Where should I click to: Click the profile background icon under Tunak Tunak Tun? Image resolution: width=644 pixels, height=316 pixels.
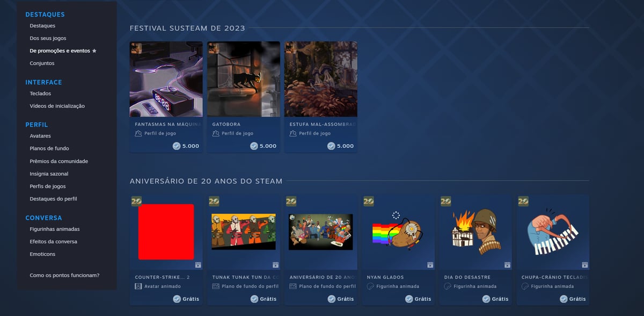216,286
